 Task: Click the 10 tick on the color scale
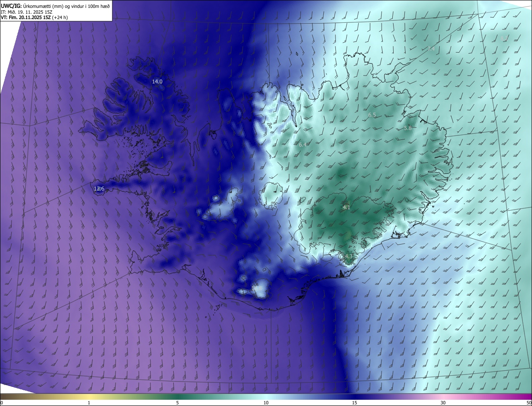[x=266, y=403]
